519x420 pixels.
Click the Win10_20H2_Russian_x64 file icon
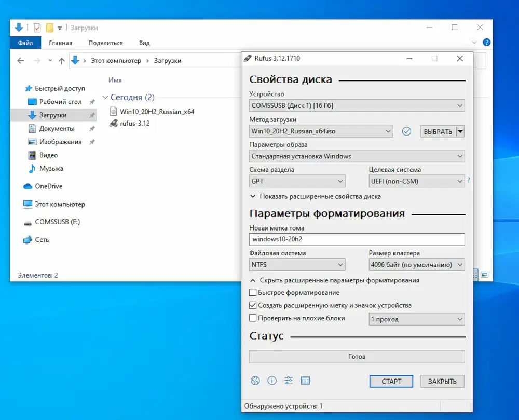[x=114, y=111]
